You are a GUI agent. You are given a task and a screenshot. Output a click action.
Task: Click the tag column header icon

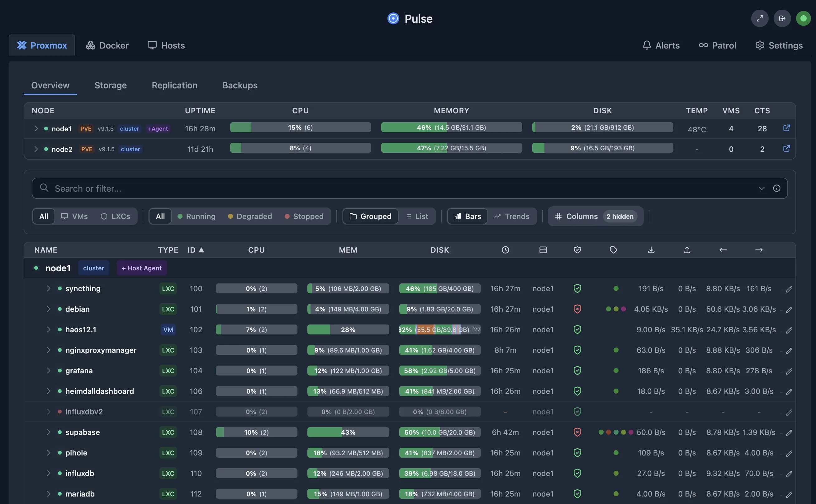[613, 250]
